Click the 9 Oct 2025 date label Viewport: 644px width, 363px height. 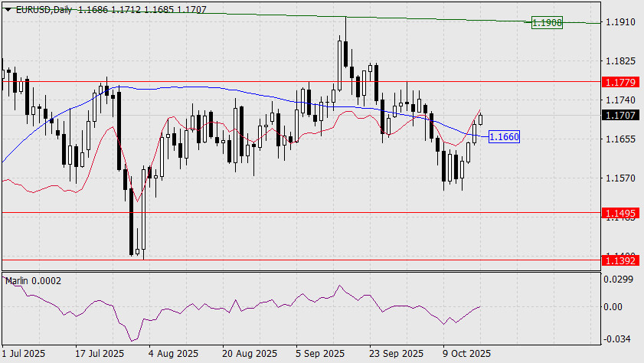coord(466,354)
